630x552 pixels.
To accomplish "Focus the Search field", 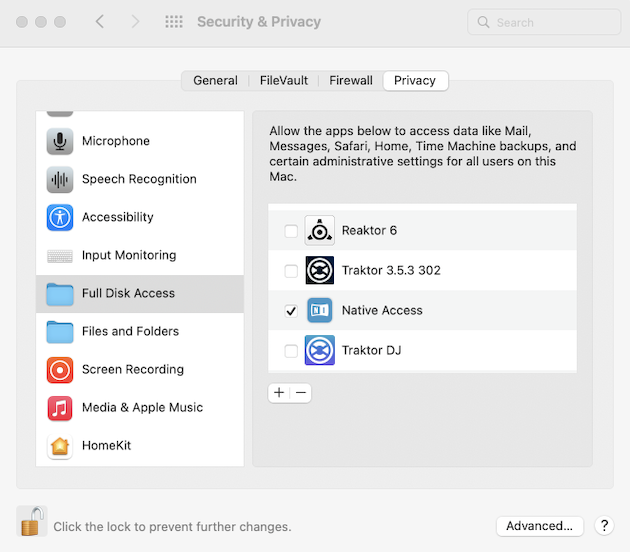I will point(544,22).
